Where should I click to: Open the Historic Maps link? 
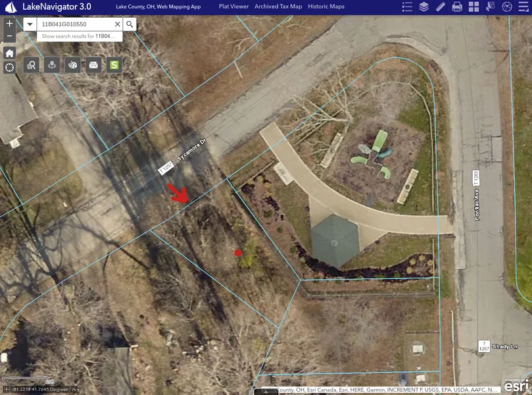(326, 7)
